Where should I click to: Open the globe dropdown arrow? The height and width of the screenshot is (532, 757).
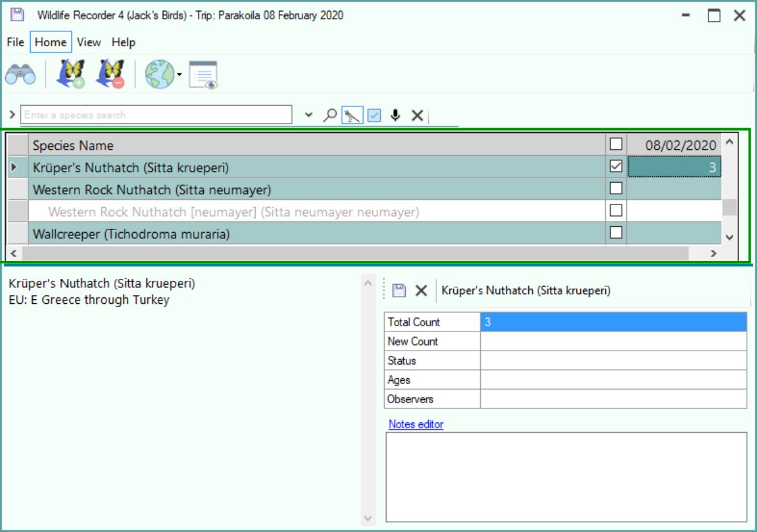coord(179,74)
